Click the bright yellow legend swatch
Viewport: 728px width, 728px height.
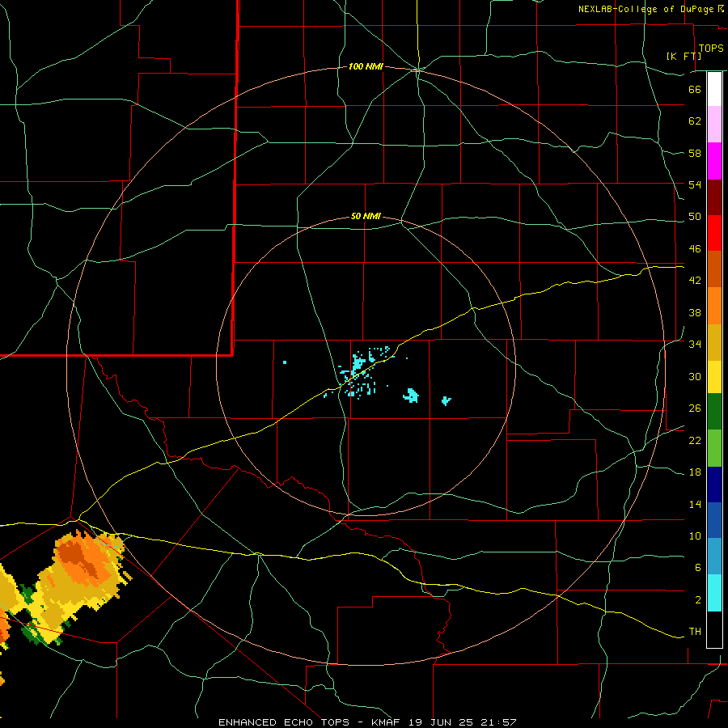[714, 377]
